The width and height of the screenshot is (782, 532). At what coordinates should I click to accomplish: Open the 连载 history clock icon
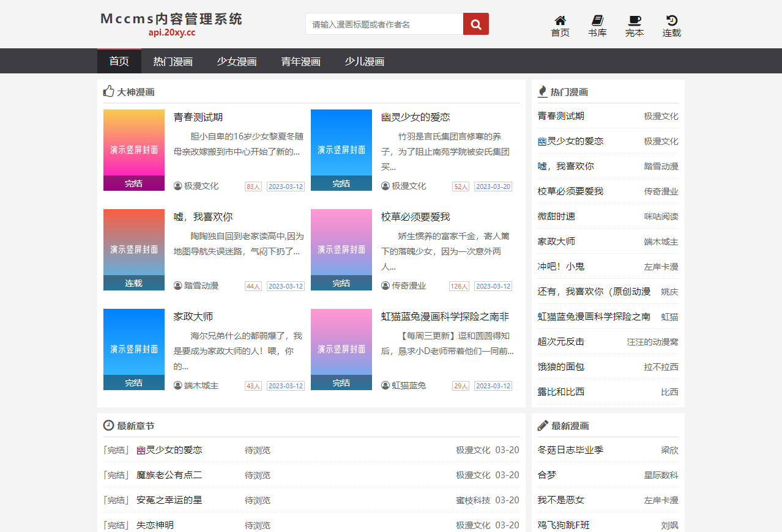point(671,21)
